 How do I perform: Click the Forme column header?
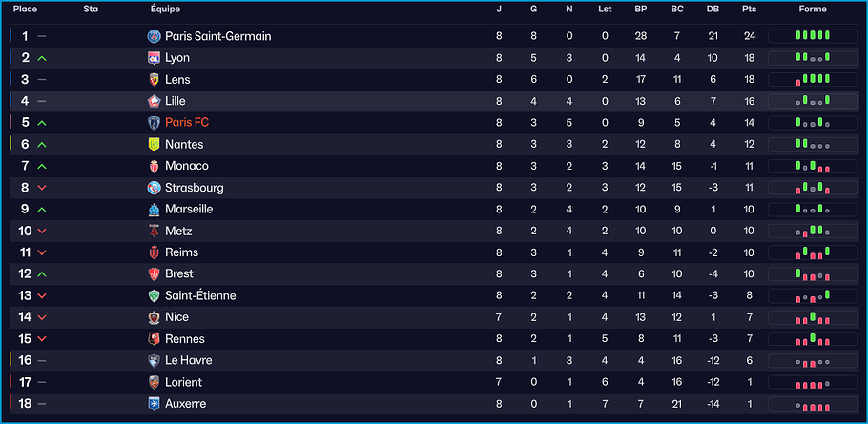coord(813,10)
